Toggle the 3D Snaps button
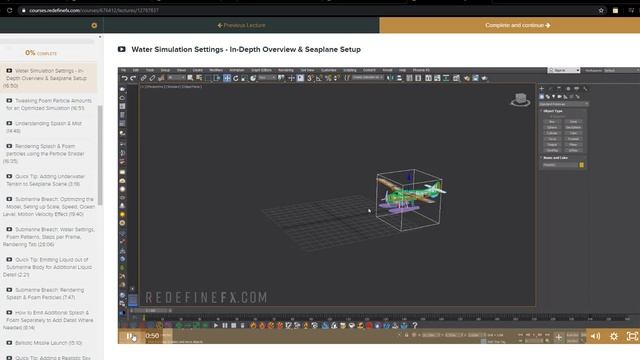 click(x=310, y=78)
